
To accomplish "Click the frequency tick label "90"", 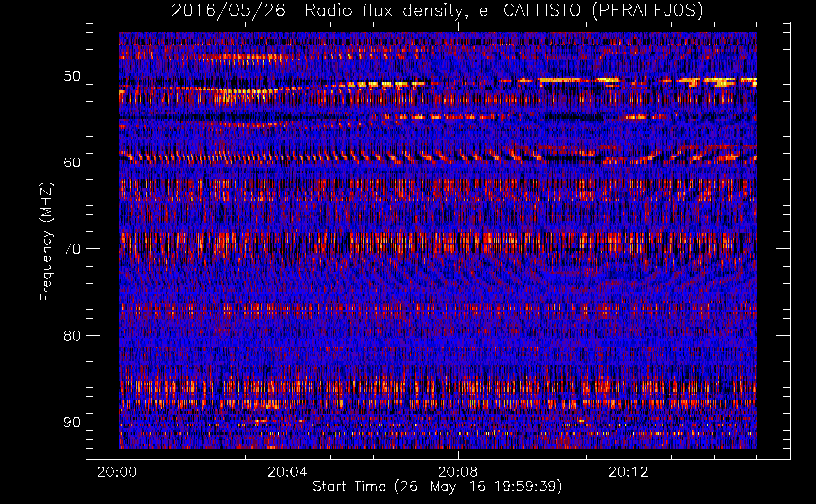I will click(72, 422).
